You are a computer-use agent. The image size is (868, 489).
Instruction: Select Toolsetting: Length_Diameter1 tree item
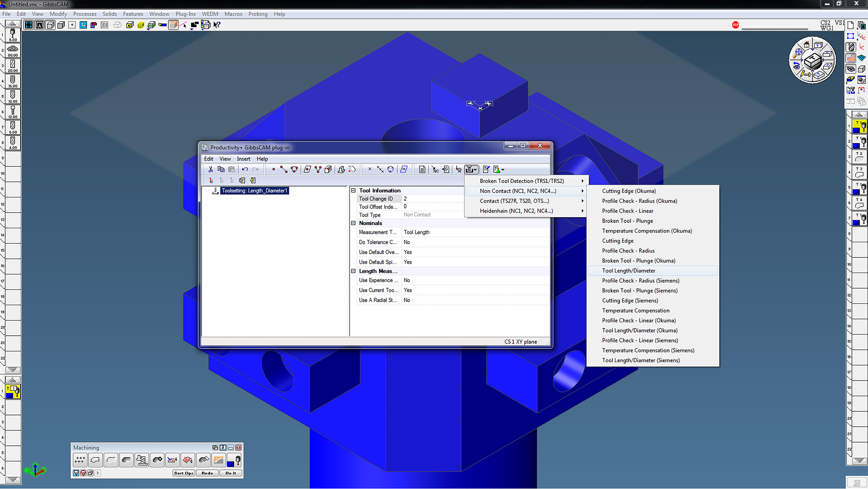pyautogui.click(x=254, y=191)
